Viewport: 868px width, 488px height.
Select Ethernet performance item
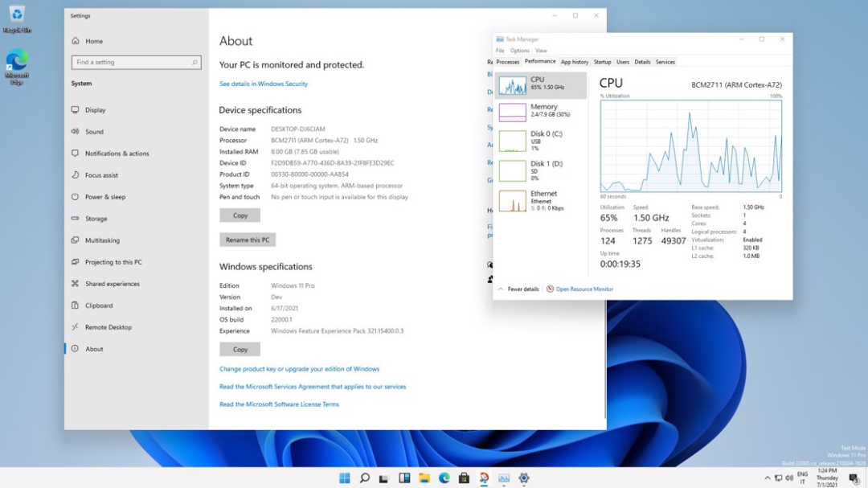point(540,200)
